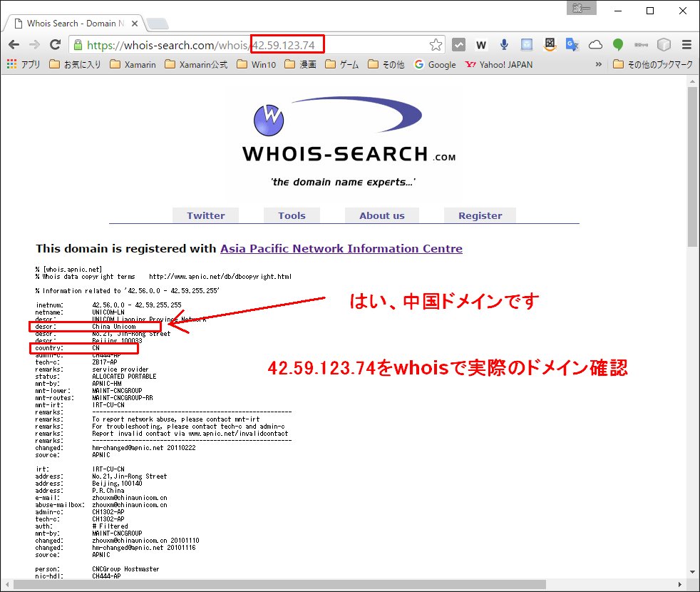The width and height of the screenshot is (700, 592).
Task: Open the お気に入り bookmarks folder
Action: click(75, 64)
